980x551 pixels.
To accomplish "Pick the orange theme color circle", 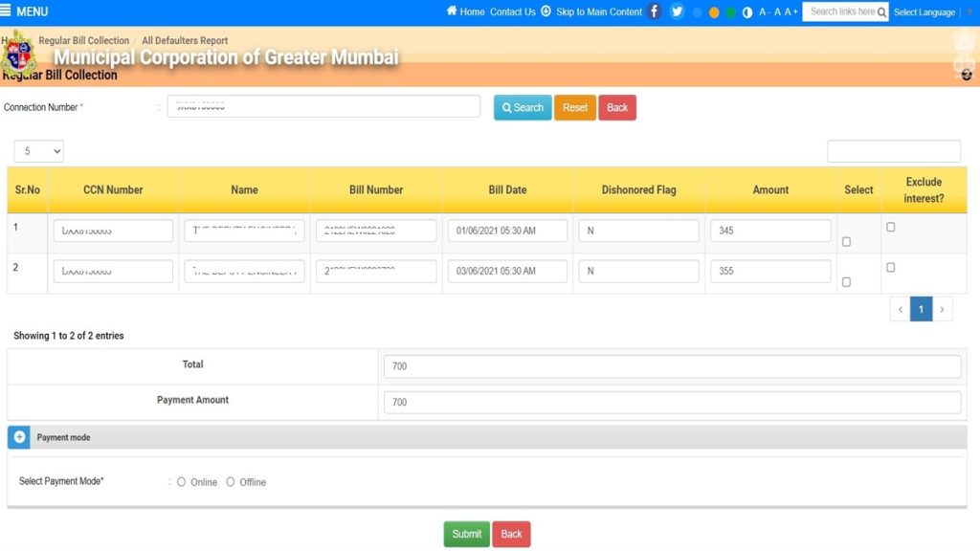I will tap(713, 11).
